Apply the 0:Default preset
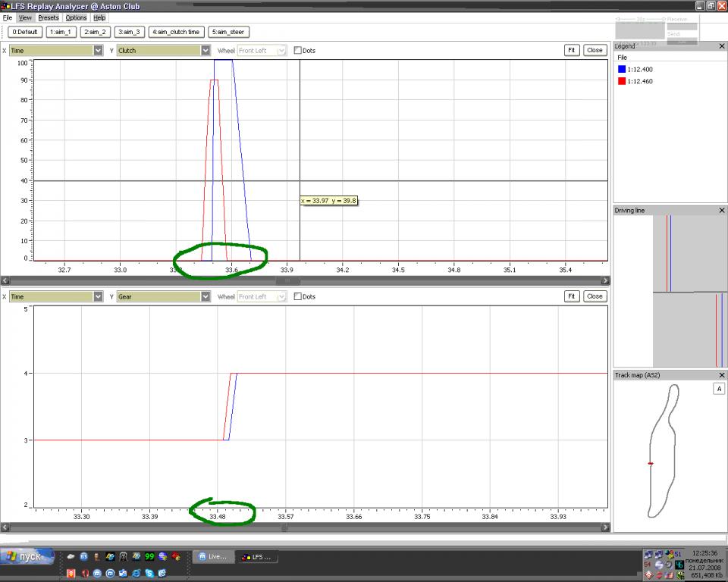This screenshot has width=728, height=582. tap(25, 32)
